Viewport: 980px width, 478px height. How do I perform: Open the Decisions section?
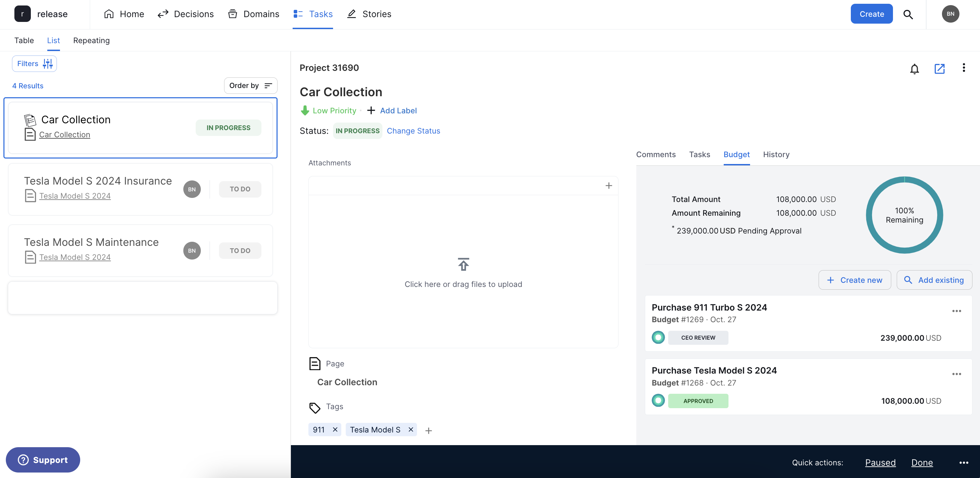tap(186, 14)
